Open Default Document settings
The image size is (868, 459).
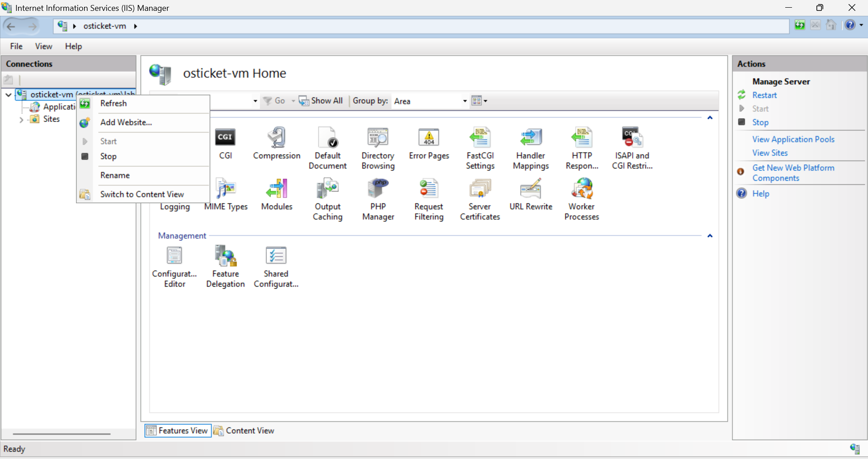pyautogui.click(x=327, y=148)
